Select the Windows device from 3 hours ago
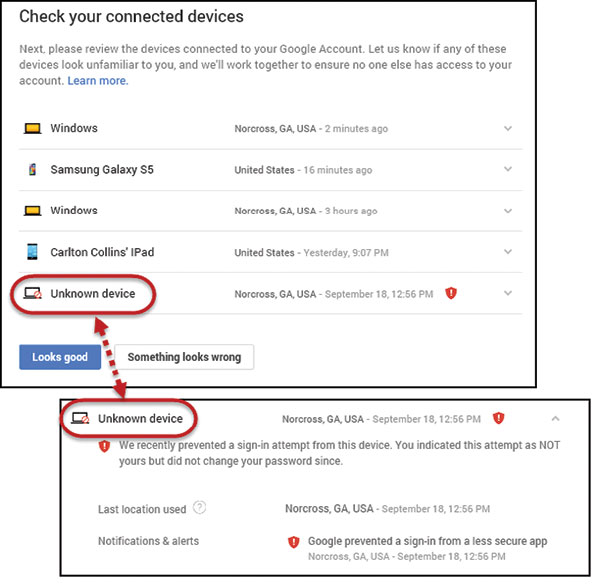600x588 pixels. click(x=74, y=211)
